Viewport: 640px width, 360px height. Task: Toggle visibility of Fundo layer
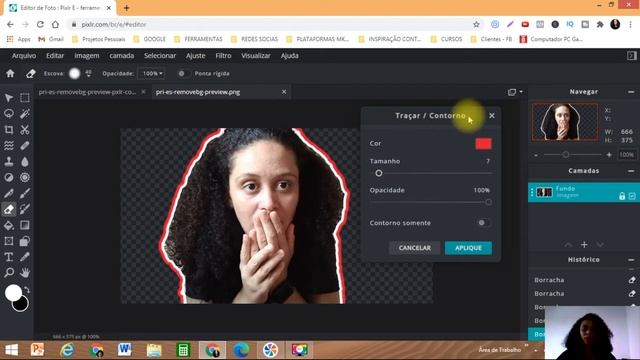(632, 196)
